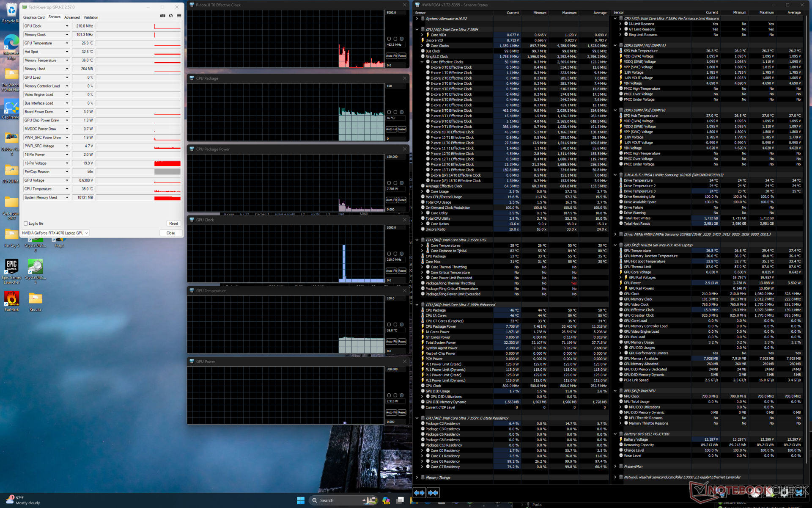Launch Epic Games Launcher shortcut

[11, 271]
